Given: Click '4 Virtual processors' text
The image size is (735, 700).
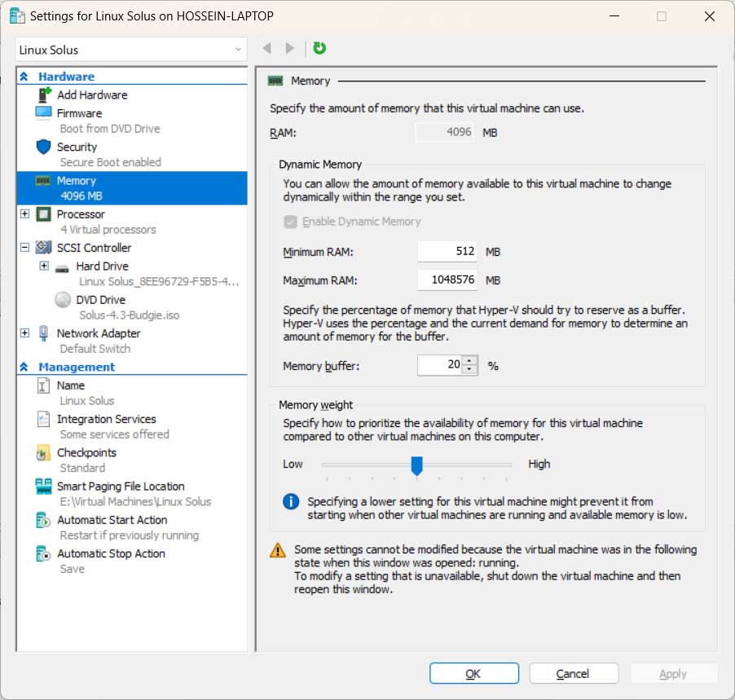Looking at the screenshot, I should [108, 230].
